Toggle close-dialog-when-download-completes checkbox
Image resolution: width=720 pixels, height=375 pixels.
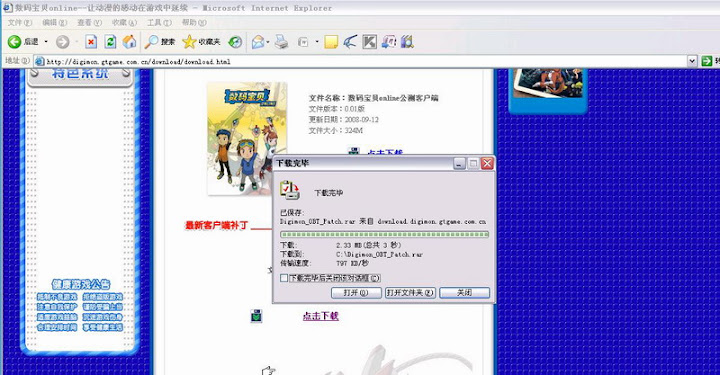[284, 278]
